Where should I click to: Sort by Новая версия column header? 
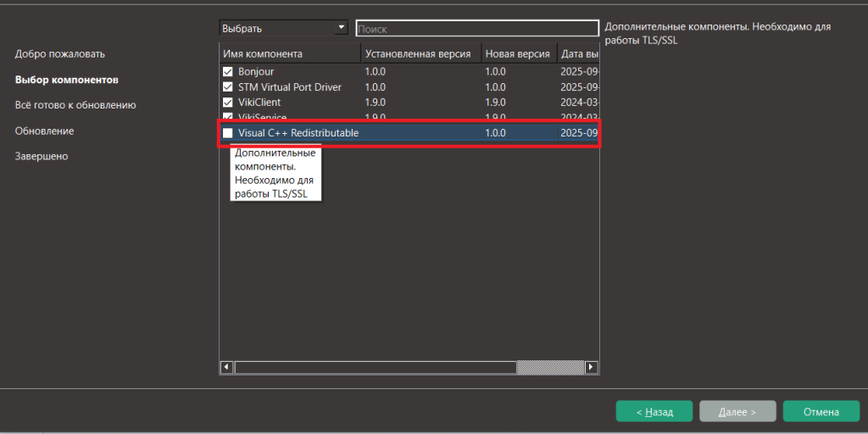point(518,54)
